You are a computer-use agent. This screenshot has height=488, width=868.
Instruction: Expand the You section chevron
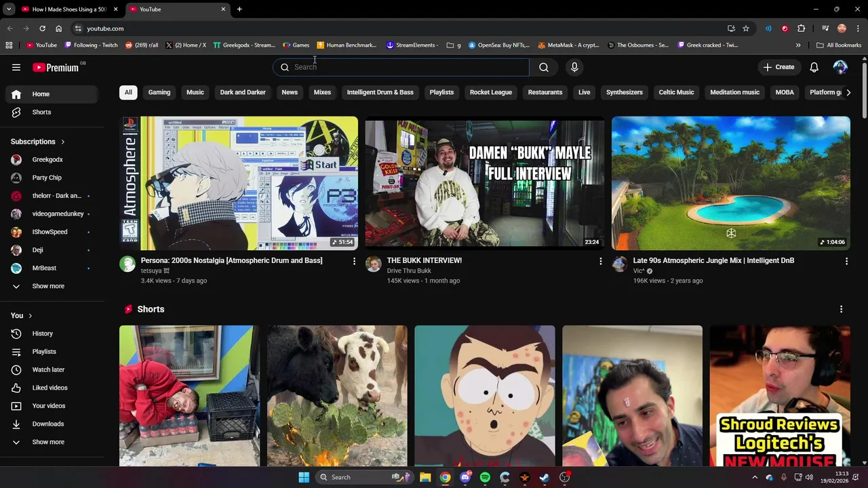30,316
